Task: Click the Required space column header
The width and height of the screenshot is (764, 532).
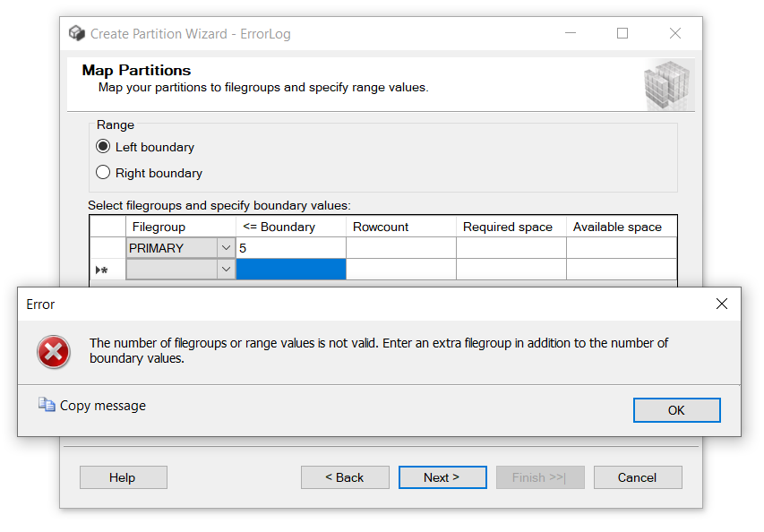Action: tap(509, 227)
